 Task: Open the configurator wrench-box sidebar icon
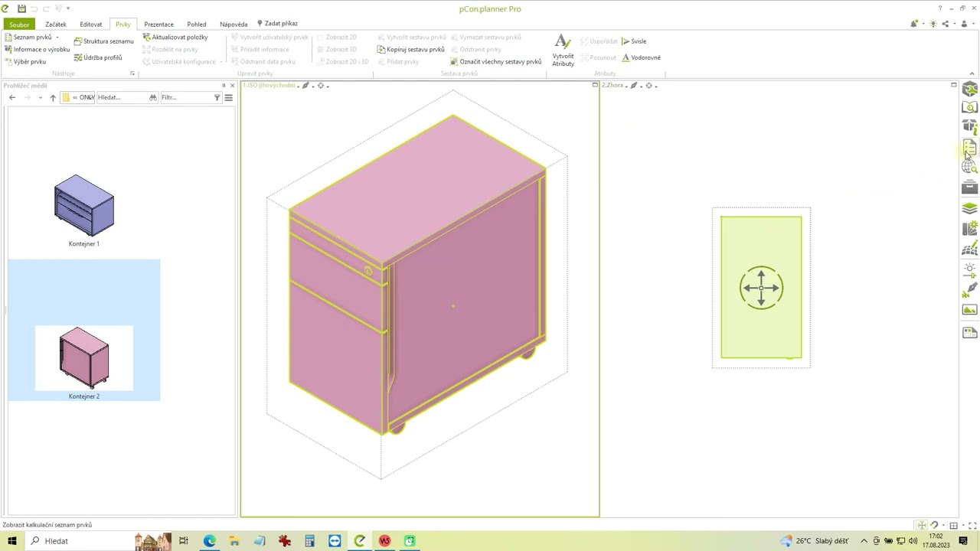click(x=969, y=90)
